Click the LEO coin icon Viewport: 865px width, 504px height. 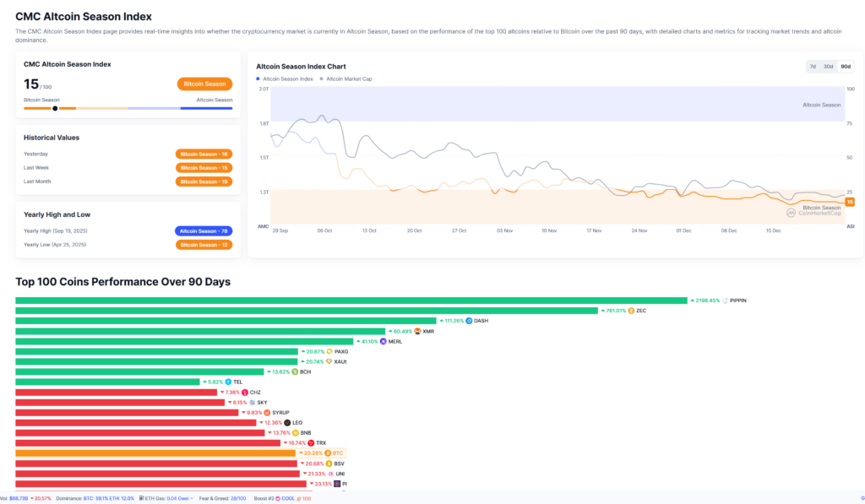tap(287, 422)
